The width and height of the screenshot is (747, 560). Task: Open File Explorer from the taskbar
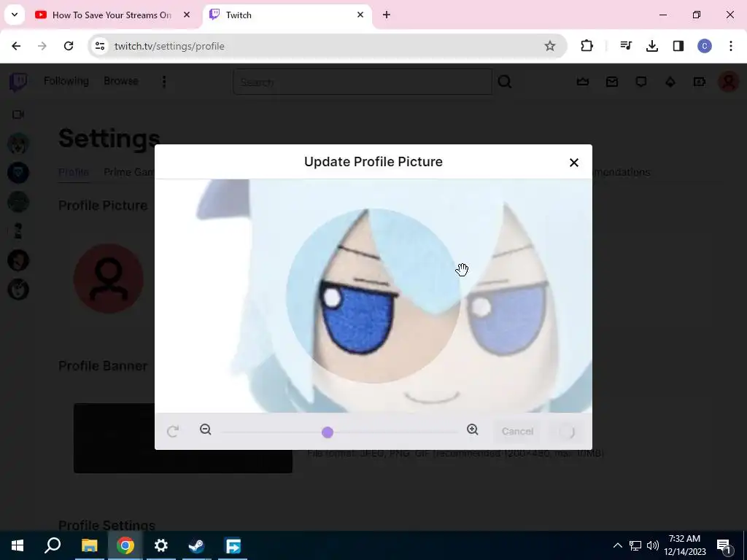pyautogui.click(x=89, y=545)
